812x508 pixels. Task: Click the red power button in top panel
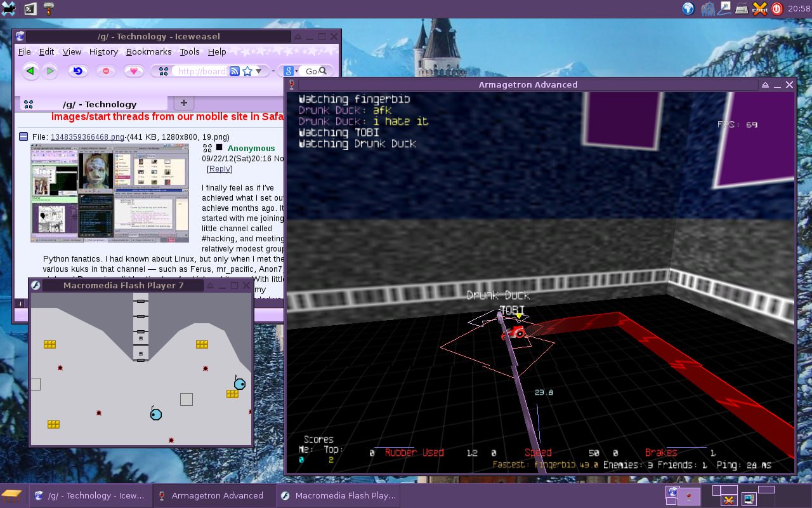pos(776,9)
